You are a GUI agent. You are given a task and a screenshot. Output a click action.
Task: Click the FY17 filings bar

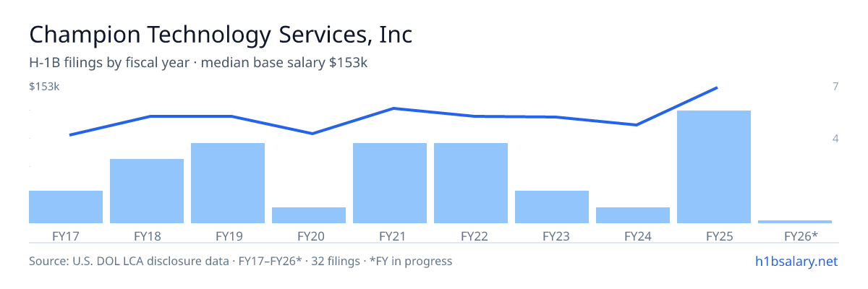point(66,207)
